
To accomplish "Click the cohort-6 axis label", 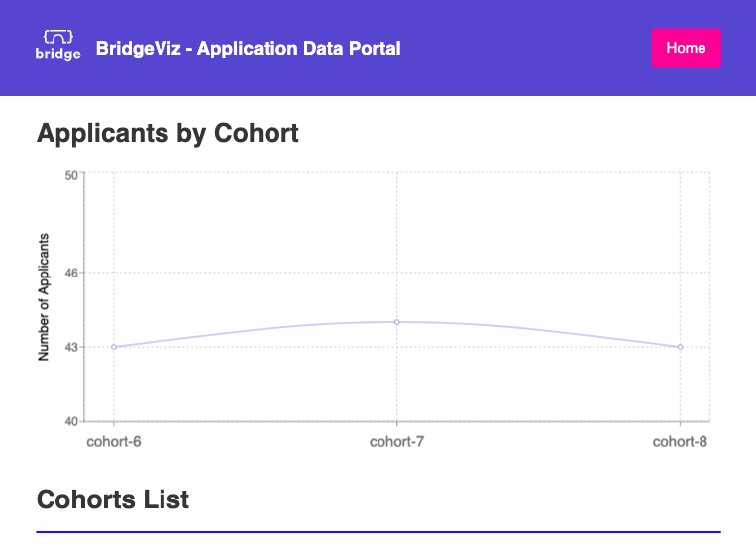I will [x=114, y=442].
